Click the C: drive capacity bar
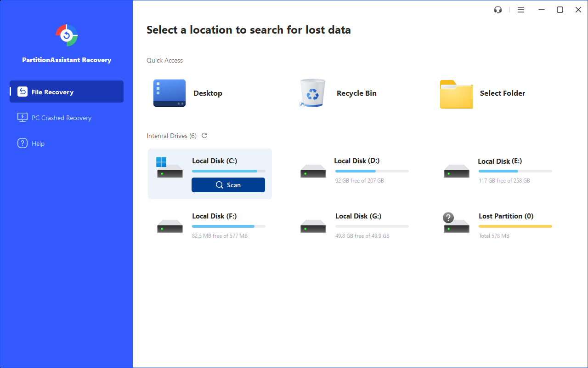588x368 pixels. (229, 171)
